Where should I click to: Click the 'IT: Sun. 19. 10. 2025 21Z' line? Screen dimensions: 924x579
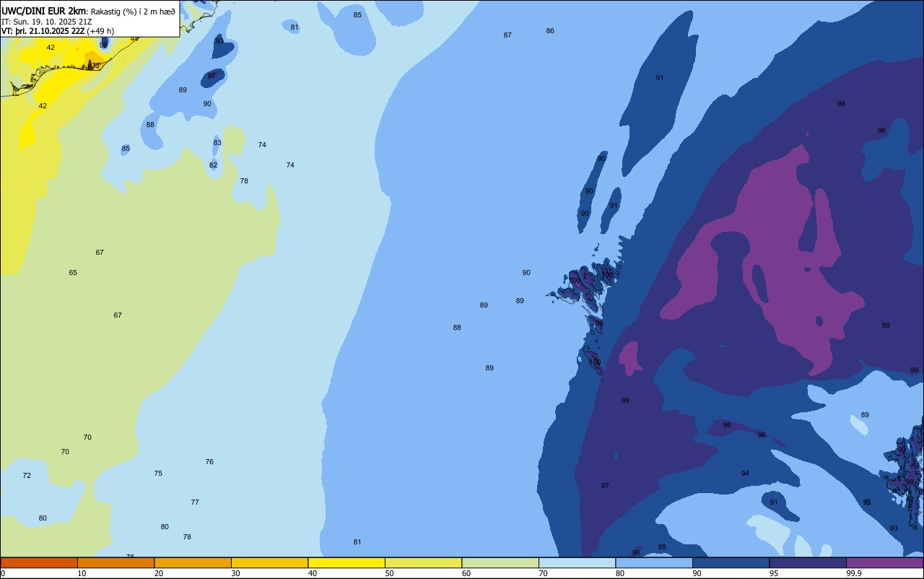[46, 21]
